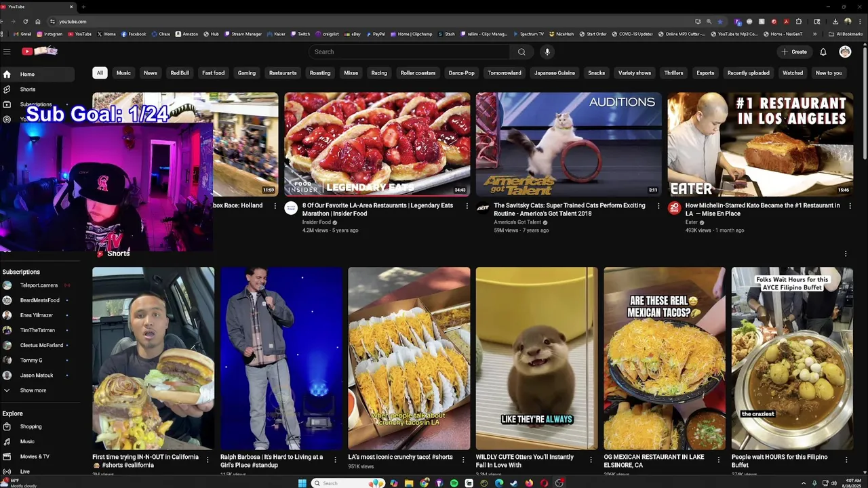Screen dimensions: 868x488
Task: Open the Ralph Barbosa standup short
Action: click(x=281, y=359)
